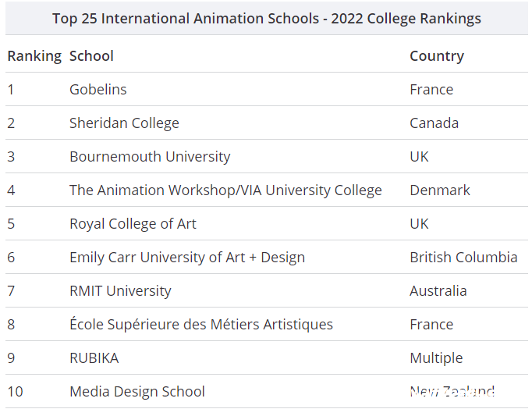Image resolution: width=532 pixels, height=409 pixels.
Task: Click the Australia country cell
Action: coord(438,291)
